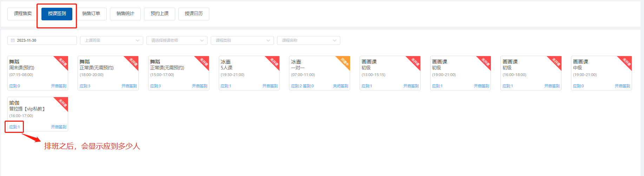The image size is (644, 176).
Task: Open the 课程类别 category dropdown
Action: point(242,41)
